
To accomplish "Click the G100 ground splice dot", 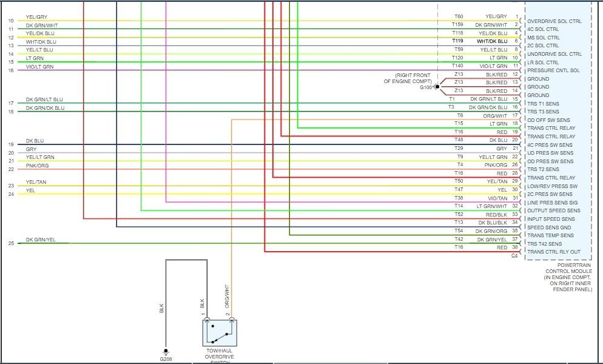I will tap(437, 87).
